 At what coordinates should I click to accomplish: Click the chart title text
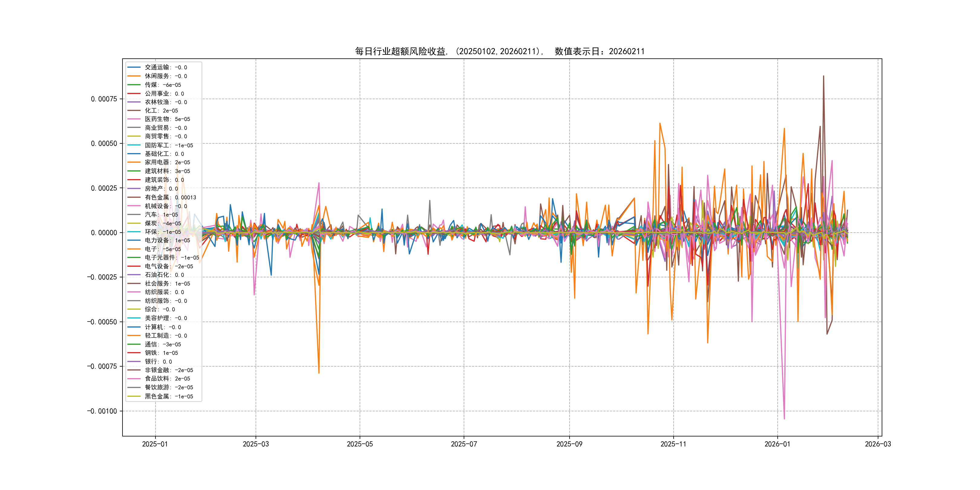tap(499, 51)
